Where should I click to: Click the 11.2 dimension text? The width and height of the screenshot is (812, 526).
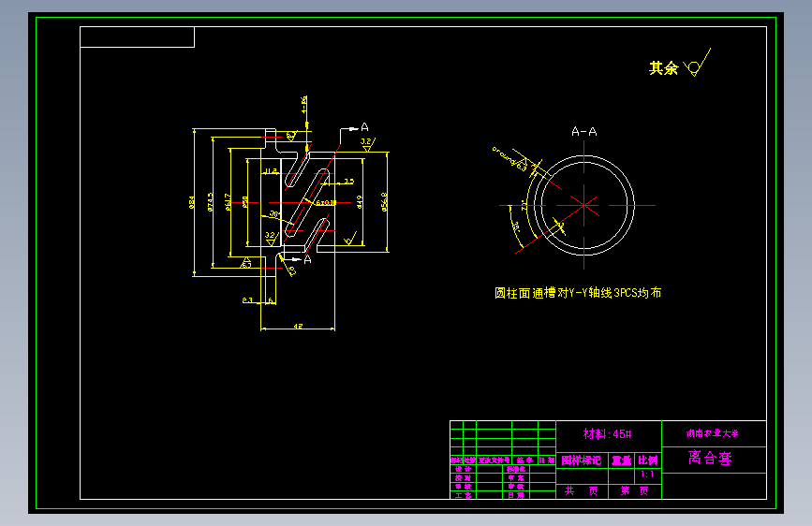tap(272, 171)
